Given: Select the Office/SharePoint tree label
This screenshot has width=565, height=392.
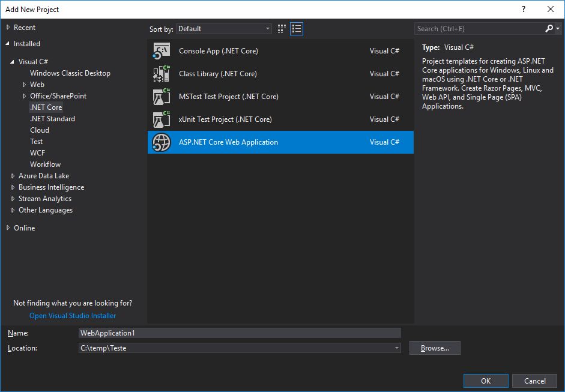Looking at the screenshot, I should pos(58,96).
